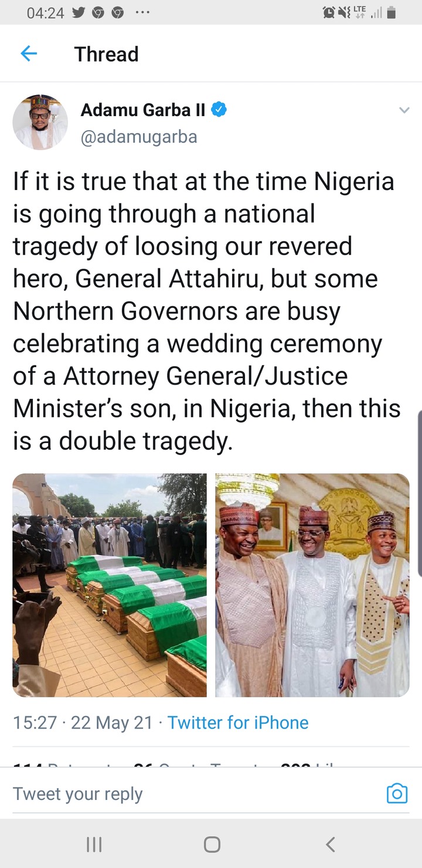
Task: Tap the Android home button
Action: coord(212,845)
